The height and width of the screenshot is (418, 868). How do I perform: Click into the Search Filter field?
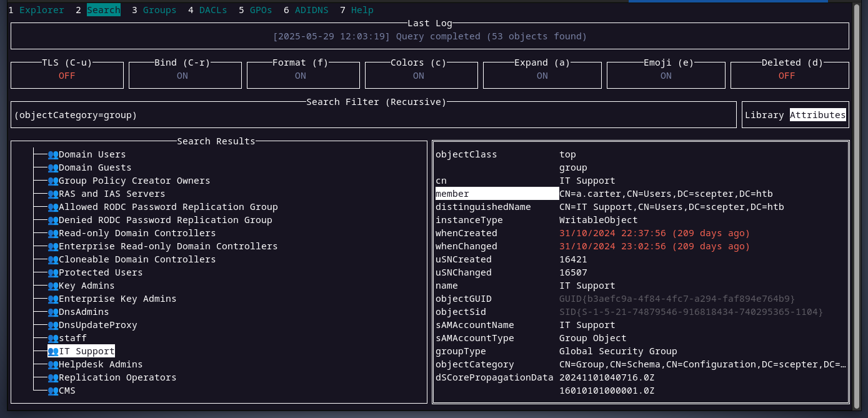(373, 115)
